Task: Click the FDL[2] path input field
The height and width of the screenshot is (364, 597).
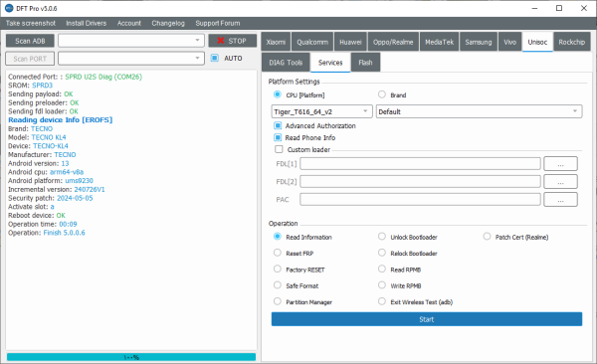Action: (x=420, y=182)
